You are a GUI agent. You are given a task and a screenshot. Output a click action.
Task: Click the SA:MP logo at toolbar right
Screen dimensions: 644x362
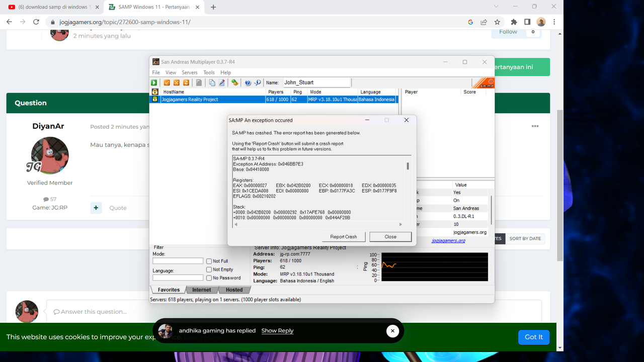tap(484, 83)
